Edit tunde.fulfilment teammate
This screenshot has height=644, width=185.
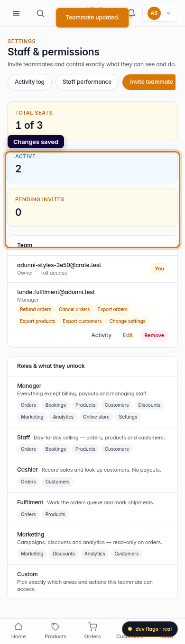point(128,335)
